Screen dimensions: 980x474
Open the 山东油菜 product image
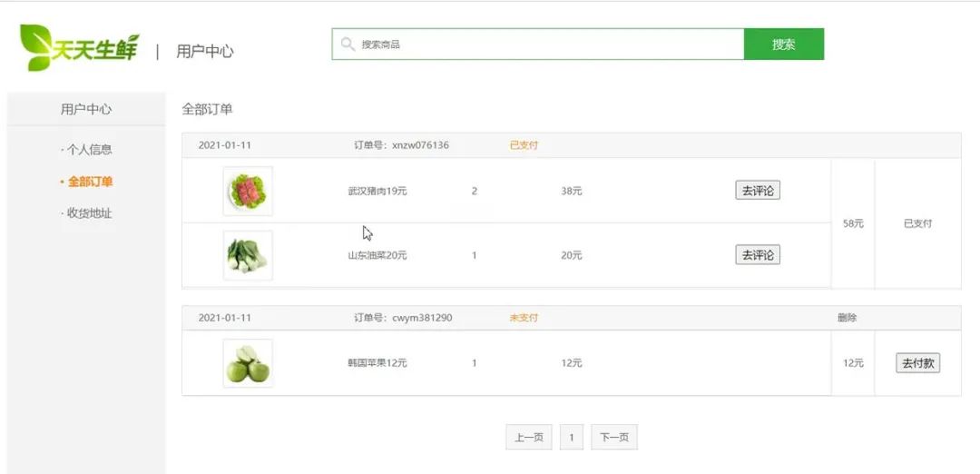[248, 255]
